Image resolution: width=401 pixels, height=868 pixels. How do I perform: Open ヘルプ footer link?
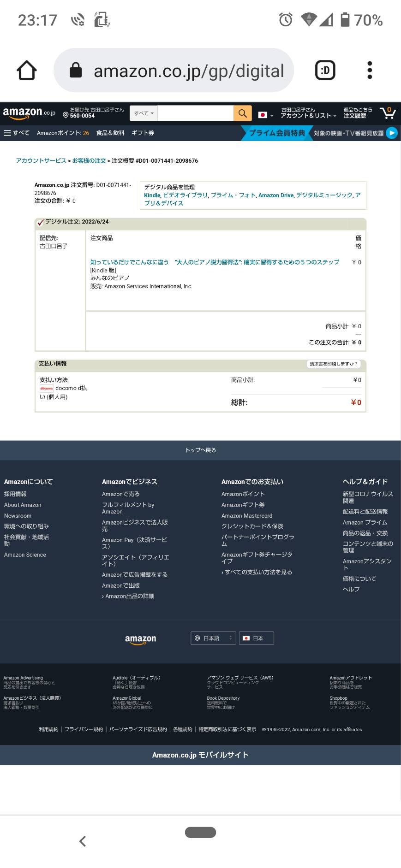[x=351, y=589]
